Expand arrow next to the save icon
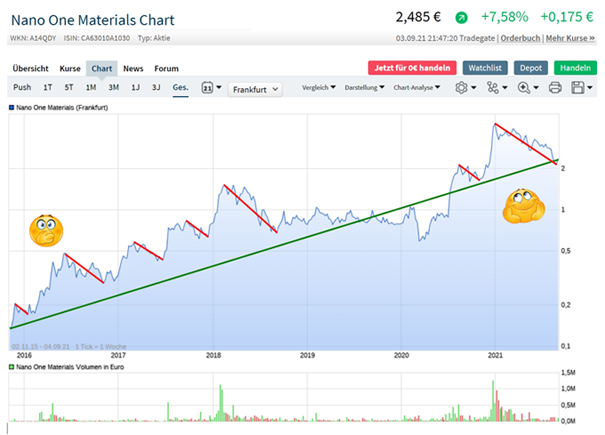 tap(590, 88)
